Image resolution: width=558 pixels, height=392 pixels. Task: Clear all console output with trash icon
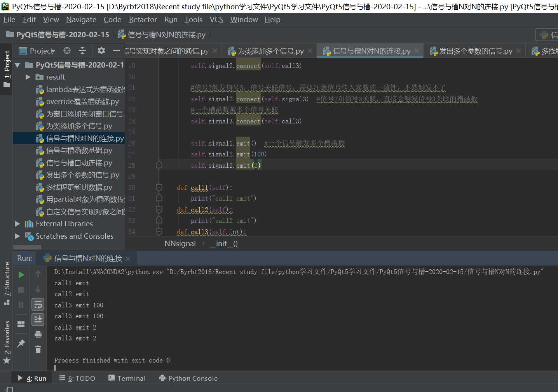pyautogui.click(x=38, y=349)
